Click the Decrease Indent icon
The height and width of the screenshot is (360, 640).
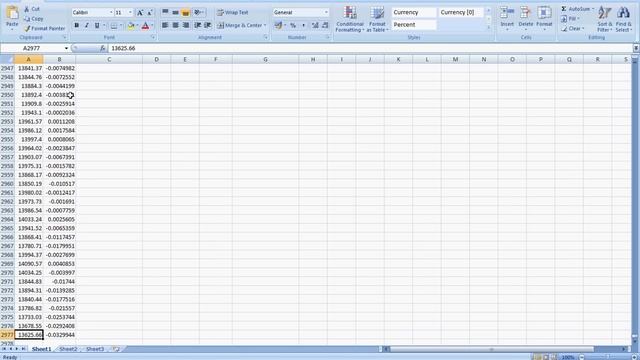[x=198, y=25]
